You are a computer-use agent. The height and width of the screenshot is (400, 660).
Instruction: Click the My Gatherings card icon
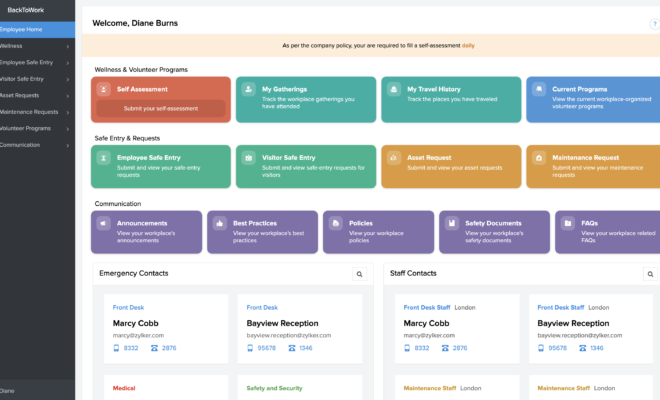click(249, 89)
